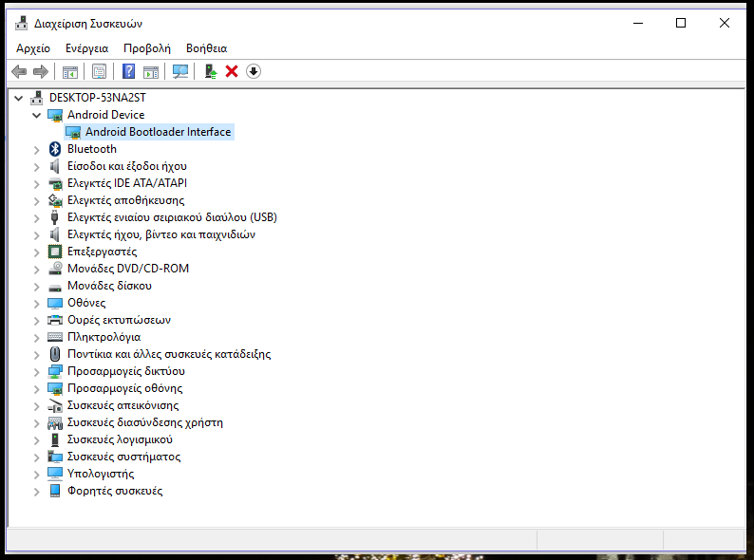Click the Disable device down-arrow icon
Image resolution: width=754 pixels, height=560 pixels.
point(254,71)
